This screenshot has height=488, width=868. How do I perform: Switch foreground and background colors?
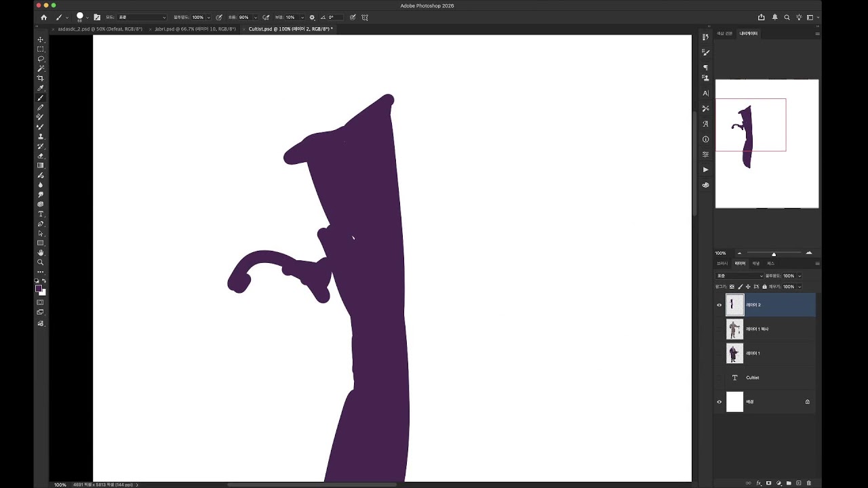coord(44,281)
